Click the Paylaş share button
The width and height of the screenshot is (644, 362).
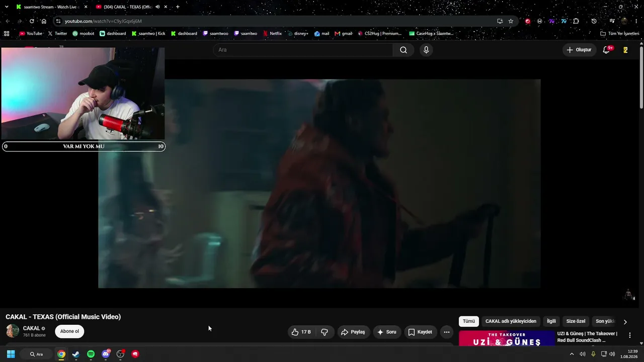pyautogui.click(x=353, y=332)
